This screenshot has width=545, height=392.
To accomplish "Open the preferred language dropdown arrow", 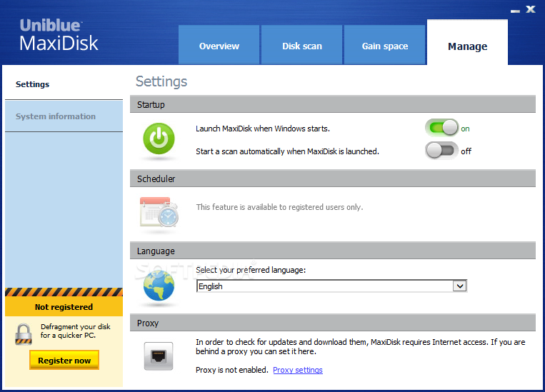I will pos(459,286).
